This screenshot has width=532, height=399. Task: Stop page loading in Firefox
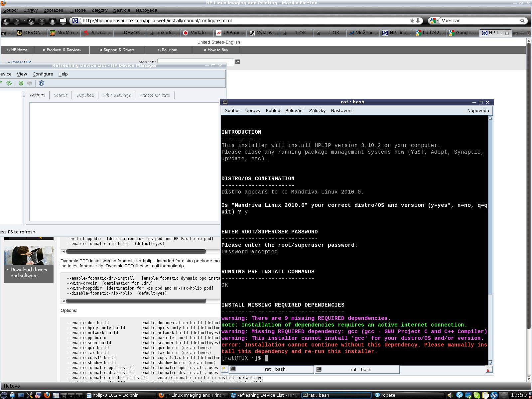coord(42,21)
